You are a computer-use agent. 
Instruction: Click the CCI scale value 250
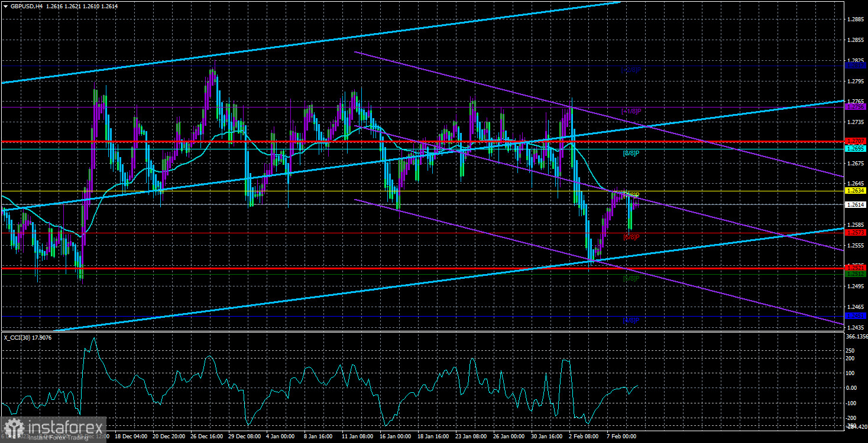coord(851,350)
